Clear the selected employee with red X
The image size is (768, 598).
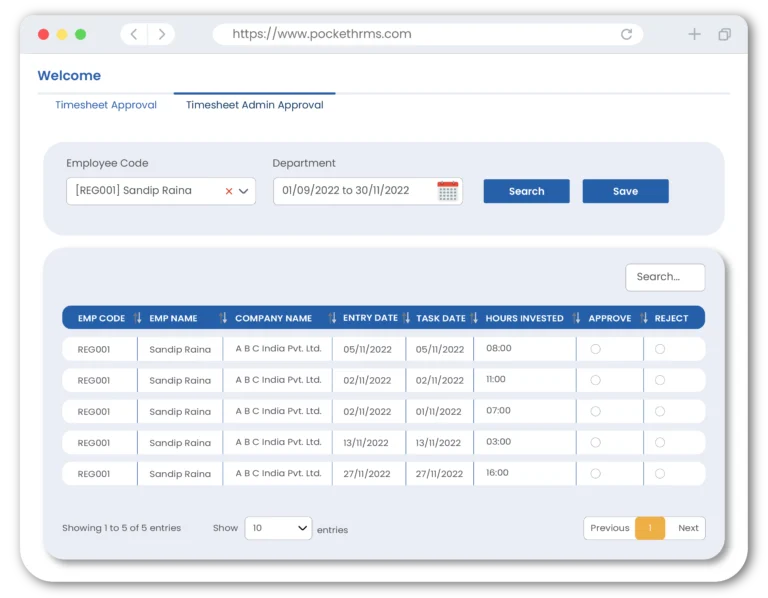[229, 191]
